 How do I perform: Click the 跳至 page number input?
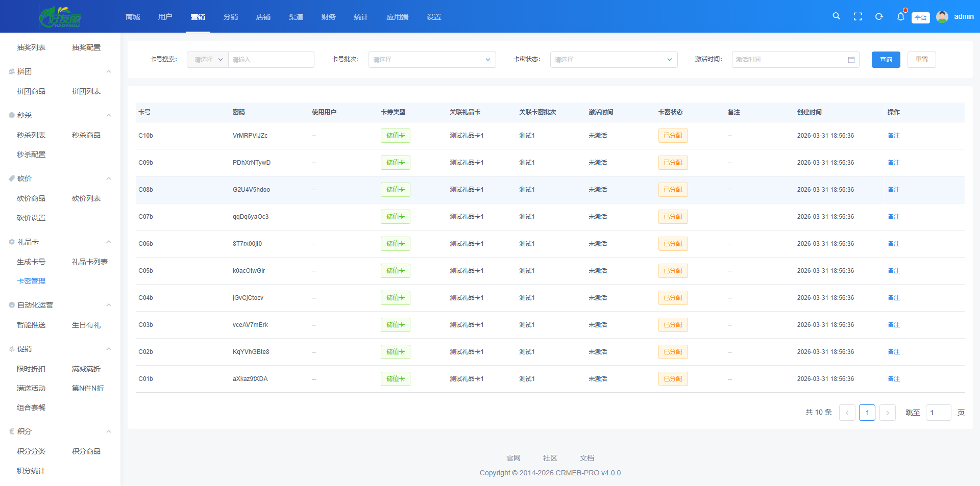pos(938,413)
